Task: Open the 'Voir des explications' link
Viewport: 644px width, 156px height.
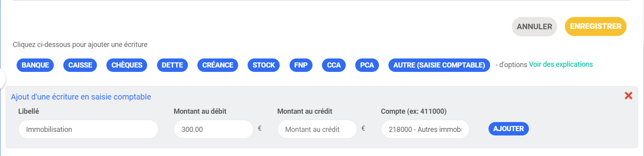Action: pos(561,64)
